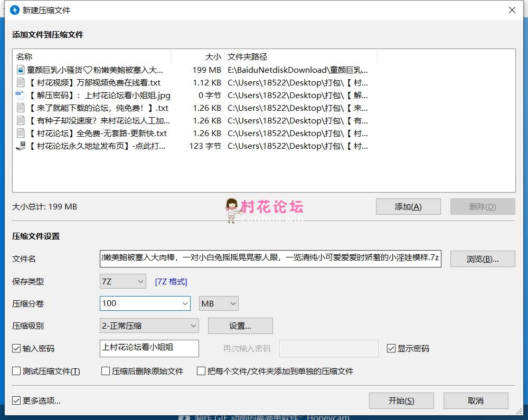Select the icon of the 199 MB file
The image size is (528, 420).
[x=21, y=70]
